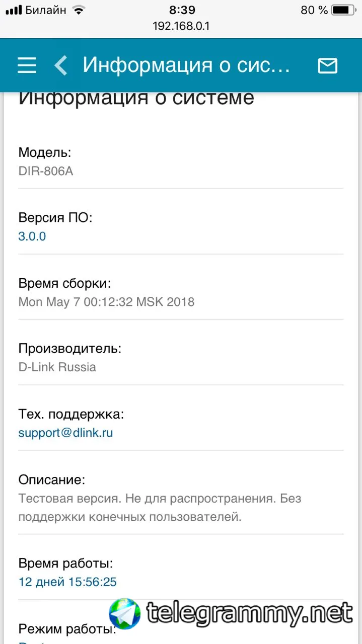Tap the Wi-Fi status icon
The height and width of the screenshot is (644, 362).
click(79, 10)
